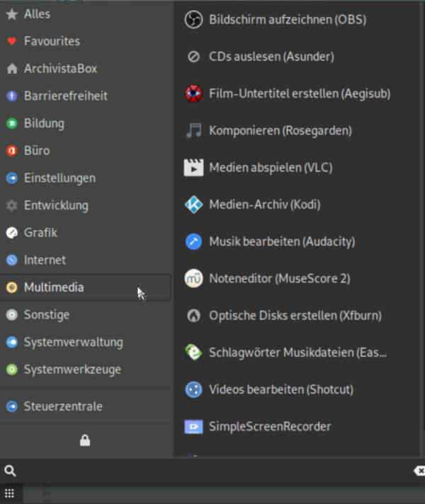Click the "Favourites" label
Screen dimensions: 425x504
[52, 41]
